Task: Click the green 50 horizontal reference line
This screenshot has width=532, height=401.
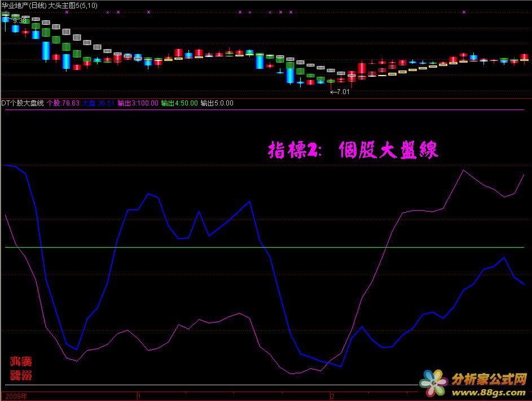Action: pyautogui.click(x=265, y=248)
